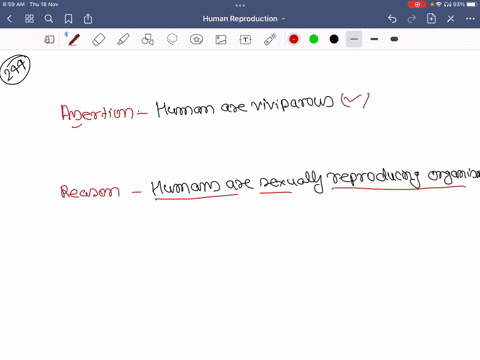Screen dimensions: 480x360
Task: Bookmark the current page
Action: [x=68, y=19]
